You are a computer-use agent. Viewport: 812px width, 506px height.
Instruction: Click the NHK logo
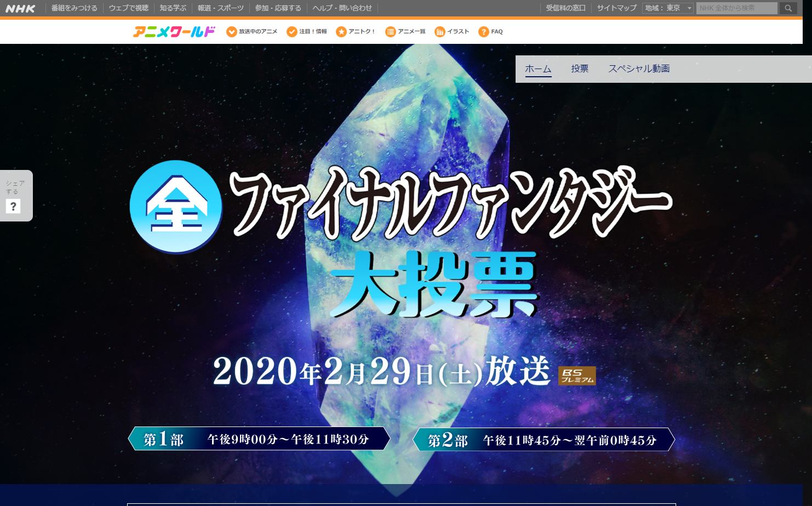click(20, 8)
